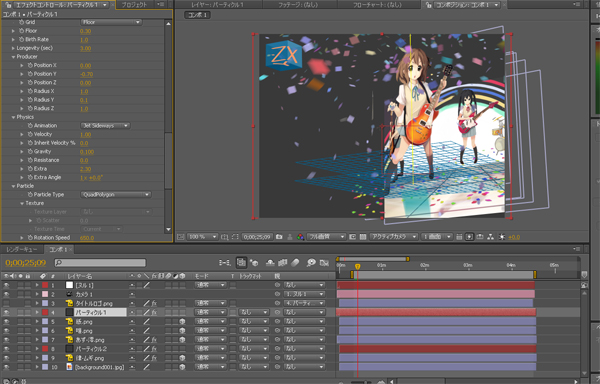The height and width of the screenshot is (384, 600).
Task: Hide the パーティクル2 layer
Action: click(x=6, y=349)
